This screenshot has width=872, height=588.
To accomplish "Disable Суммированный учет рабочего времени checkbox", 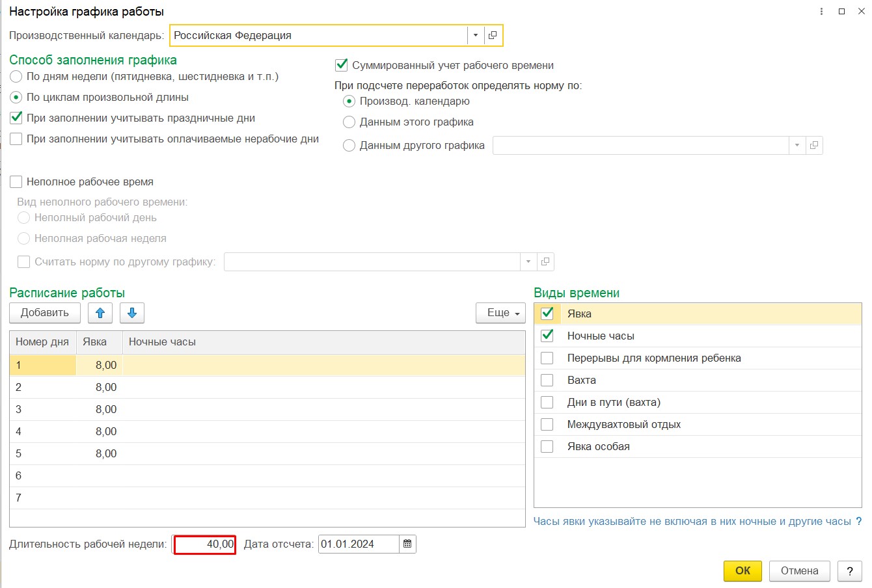I will [342, 65].
